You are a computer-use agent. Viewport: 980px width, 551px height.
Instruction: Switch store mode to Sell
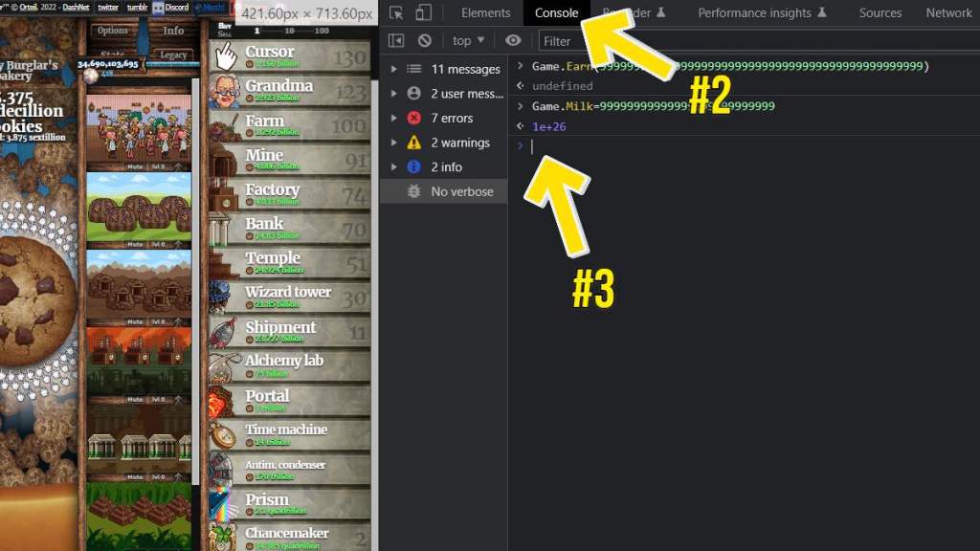[x=225, y=33]
